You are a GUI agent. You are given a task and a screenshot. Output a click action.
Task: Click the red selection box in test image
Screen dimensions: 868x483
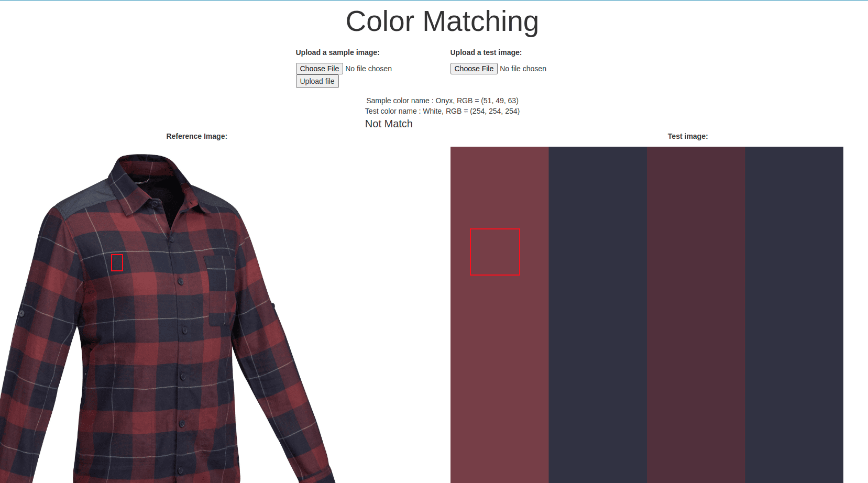click(x=495, y=251)
